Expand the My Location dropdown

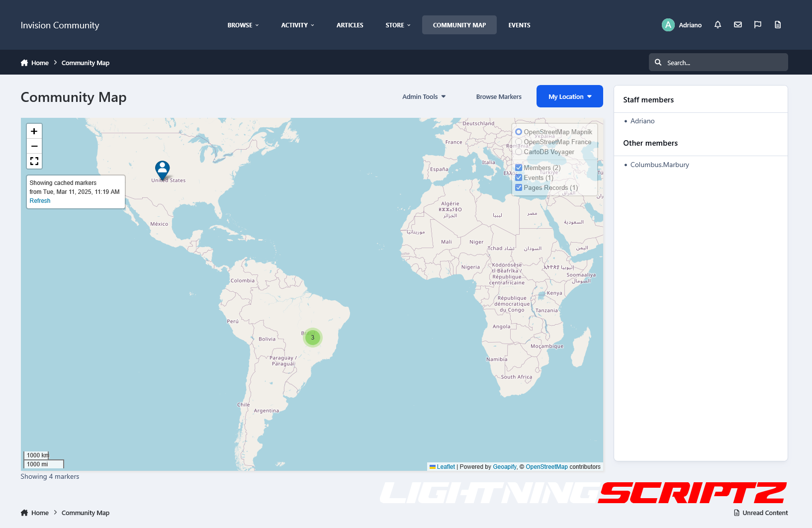tap(569, 96)
